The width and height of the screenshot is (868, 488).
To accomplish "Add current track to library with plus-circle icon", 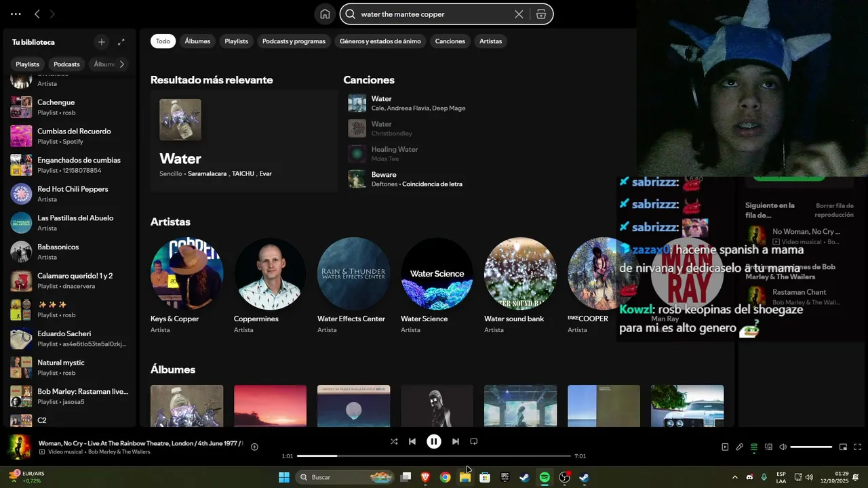I will click(x=254, y=447).
